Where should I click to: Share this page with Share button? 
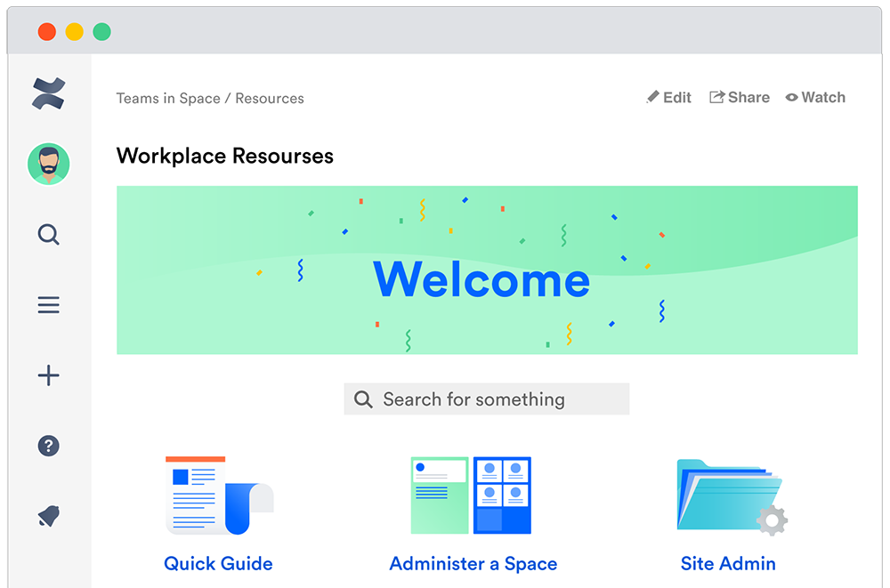[740, 98]
